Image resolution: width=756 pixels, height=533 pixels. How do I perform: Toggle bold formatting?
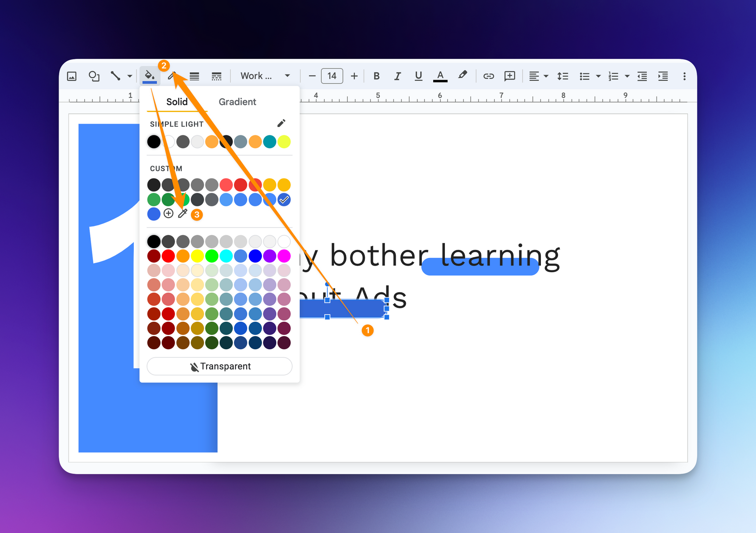(376, 76)
